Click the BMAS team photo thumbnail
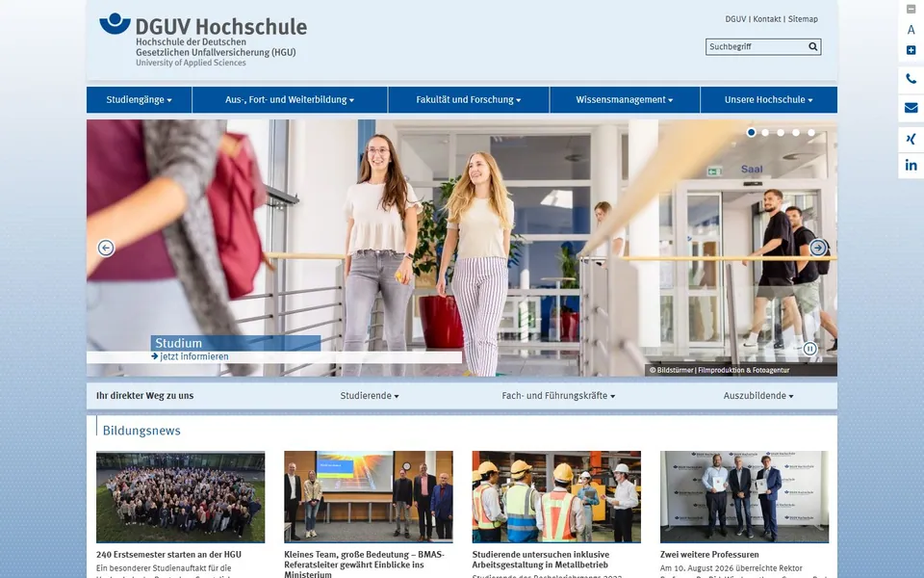Viewport: 924px width, 578px height. click(369, 497)
